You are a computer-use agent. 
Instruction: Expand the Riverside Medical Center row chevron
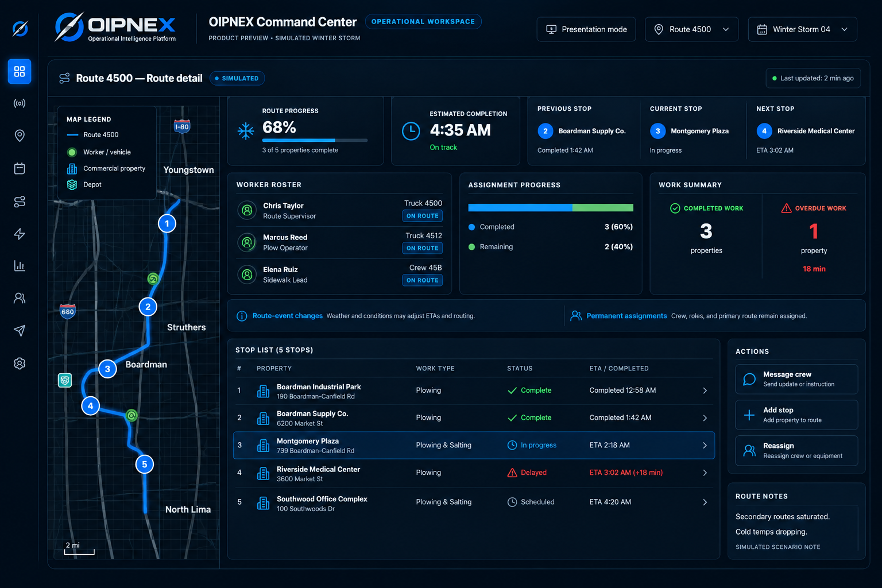click(705, 473)
